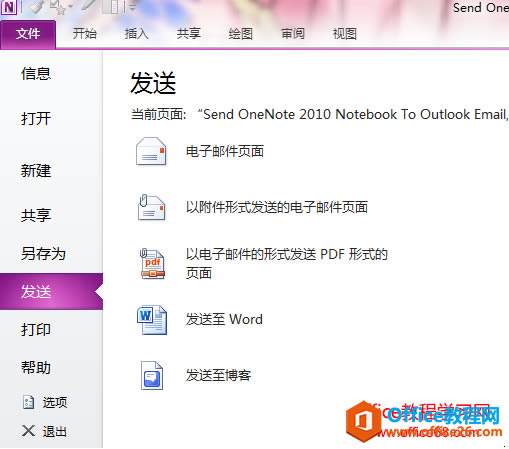
Task: Click the pdf attachment icon
Action: tap(152, 264)
